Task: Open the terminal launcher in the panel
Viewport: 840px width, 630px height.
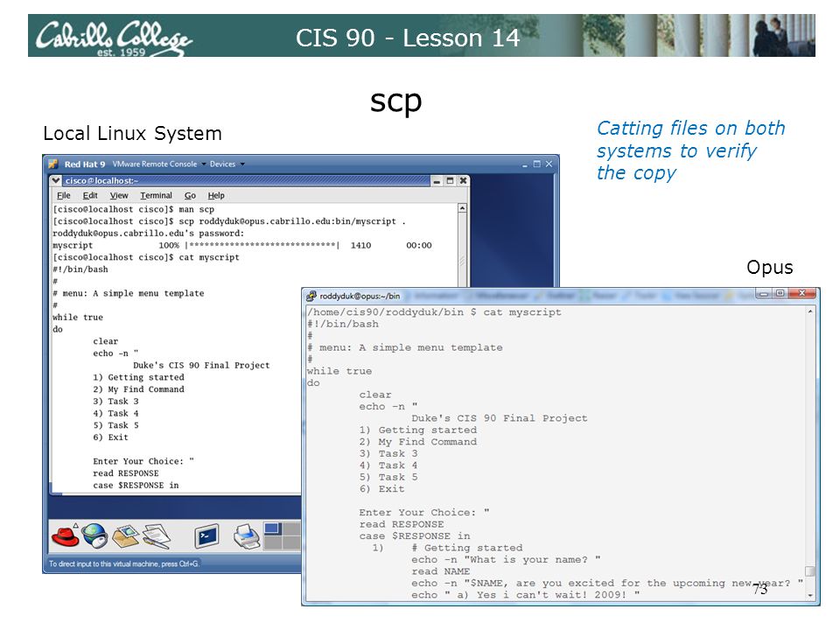Action: 206,535
